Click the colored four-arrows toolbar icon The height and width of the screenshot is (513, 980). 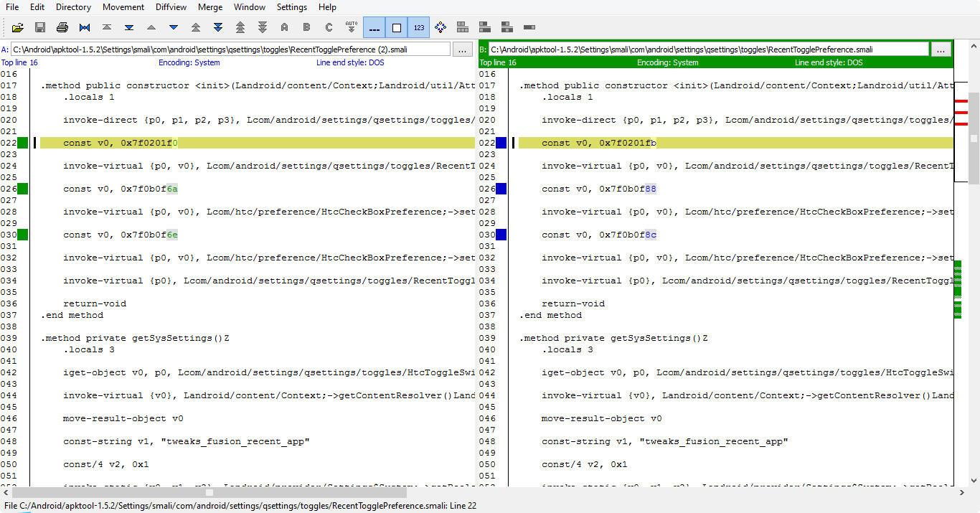[440, 27]
